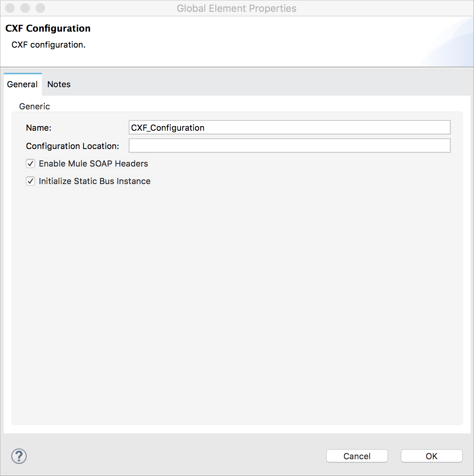Select the General tab

(22, 84)
